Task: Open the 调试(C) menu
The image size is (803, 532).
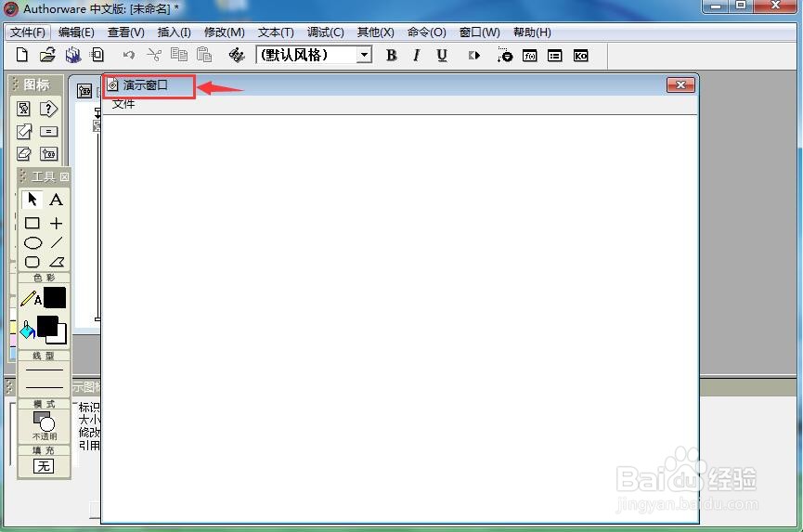Action: [325, 32]
